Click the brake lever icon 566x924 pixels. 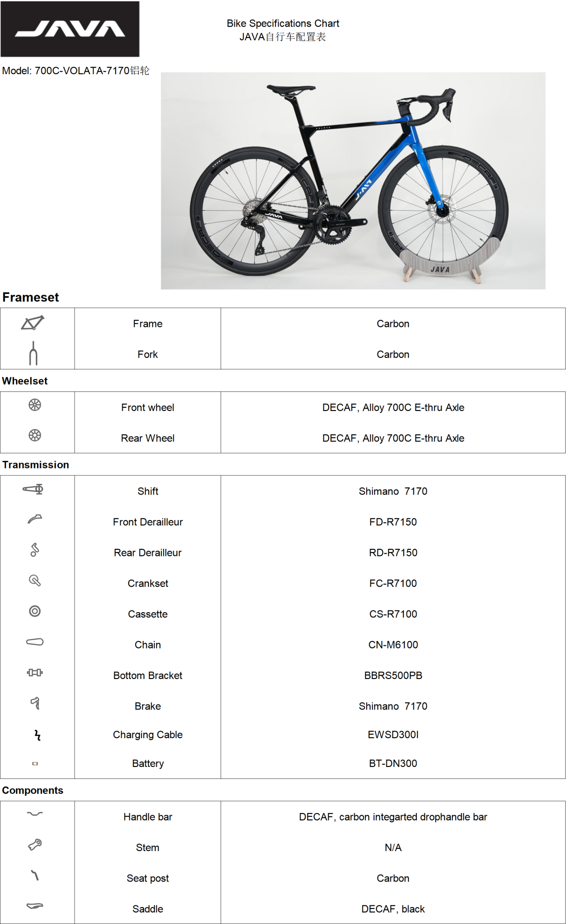point(35,703)
